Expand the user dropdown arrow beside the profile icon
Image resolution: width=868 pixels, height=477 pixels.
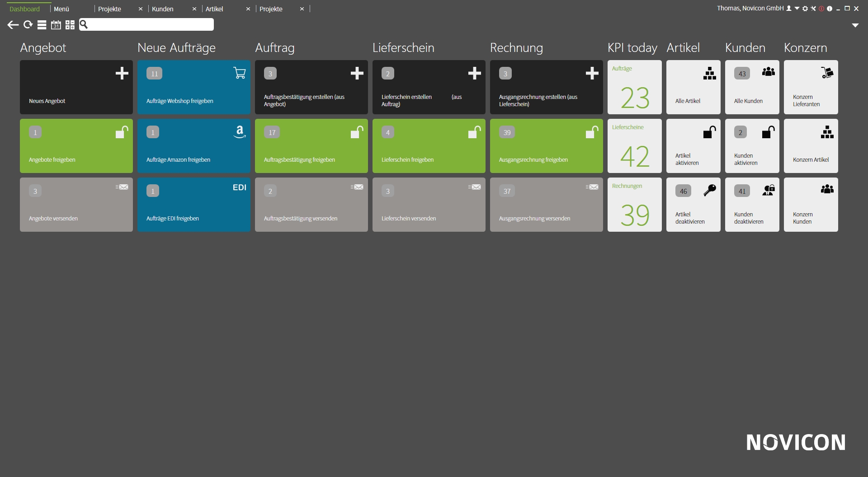coord(797,9)
